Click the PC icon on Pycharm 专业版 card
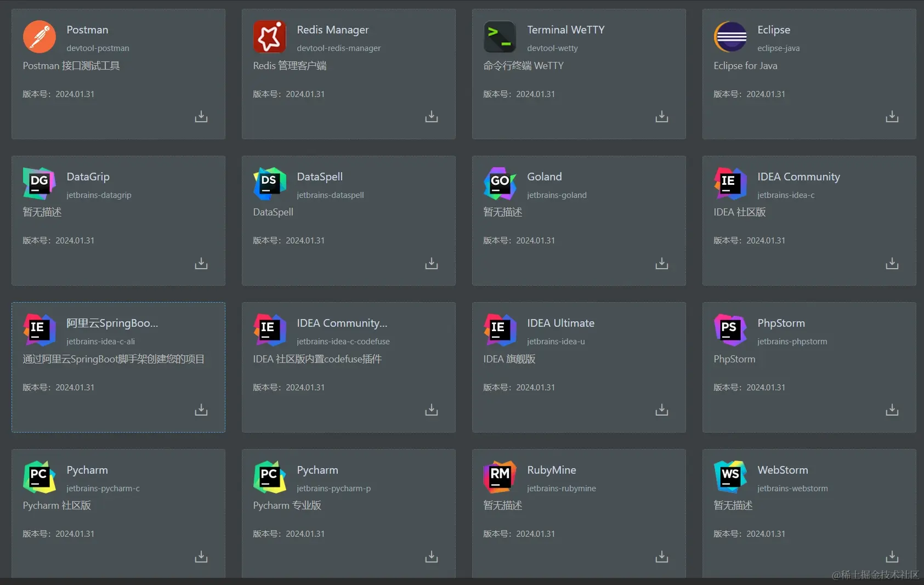 pos(270,477)
